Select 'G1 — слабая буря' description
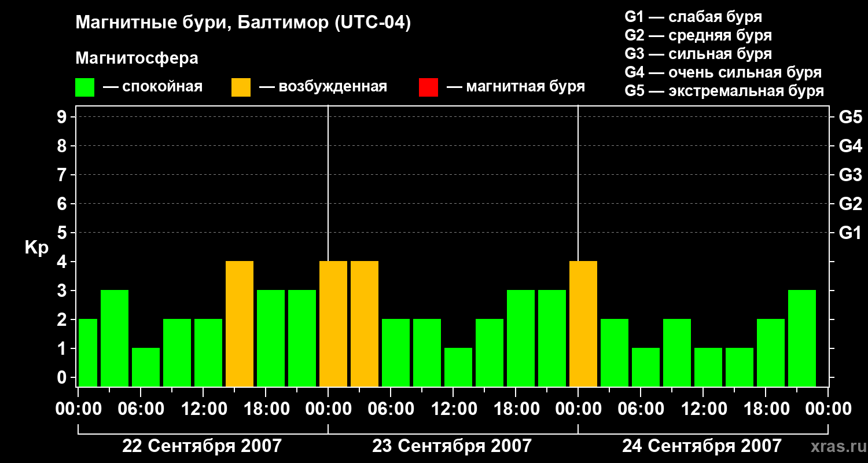The image size is (868, 463). point(693,17)
